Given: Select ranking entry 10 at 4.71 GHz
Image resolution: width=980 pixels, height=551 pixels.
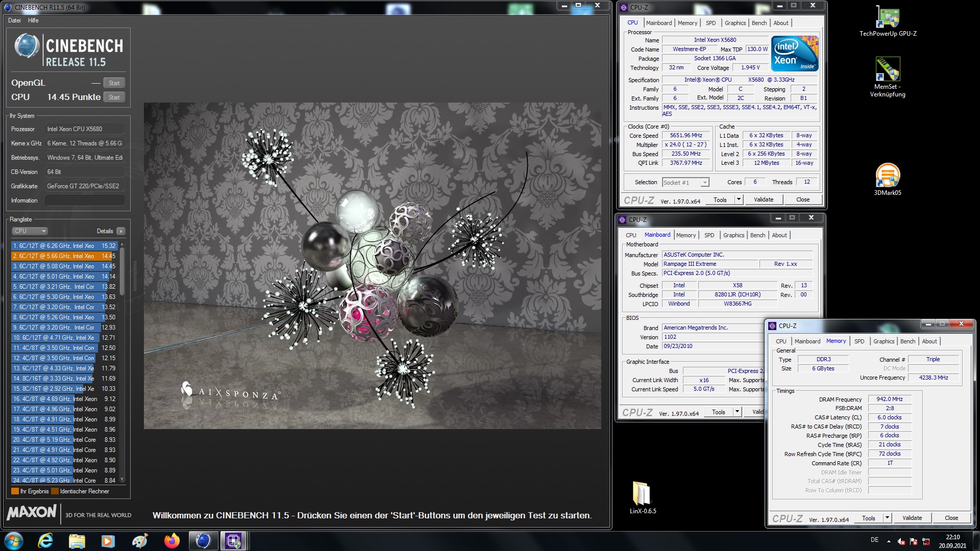Looking at the screenshot, I should [x=65, y=338].
